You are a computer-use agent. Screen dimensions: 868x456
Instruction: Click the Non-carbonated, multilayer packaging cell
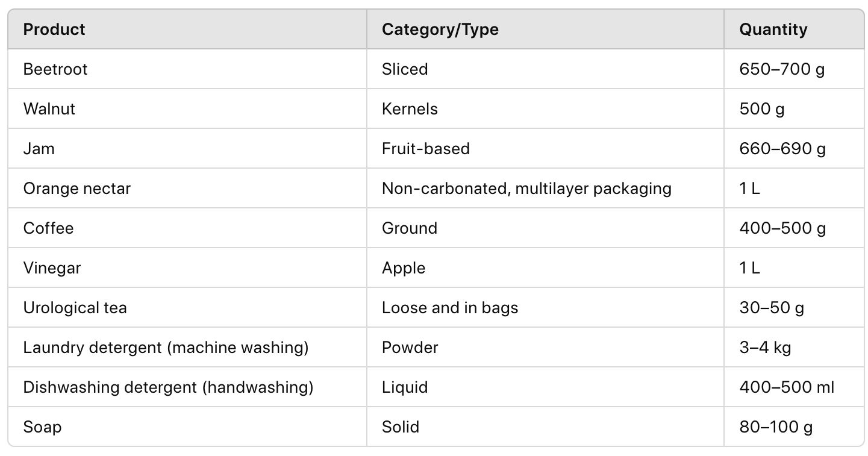tap(526, 188)
